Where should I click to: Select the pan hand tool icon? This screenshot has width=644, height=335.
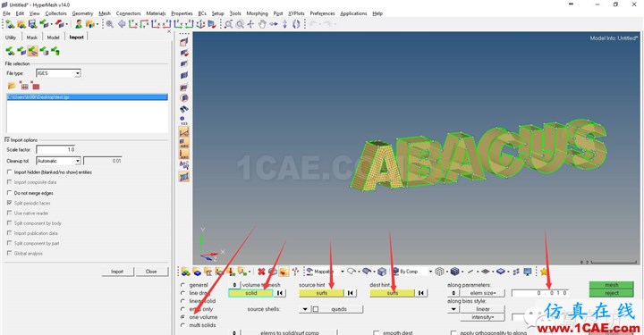[x=262, y=24]
